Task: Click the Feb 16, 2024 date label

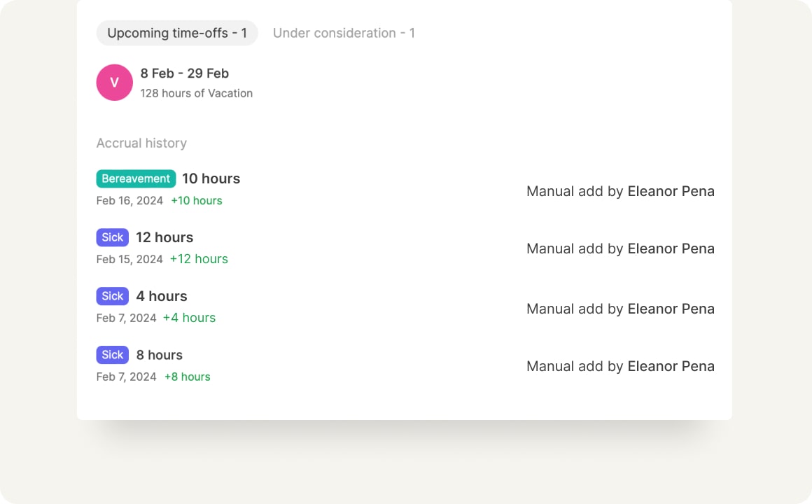Action: 125,201
